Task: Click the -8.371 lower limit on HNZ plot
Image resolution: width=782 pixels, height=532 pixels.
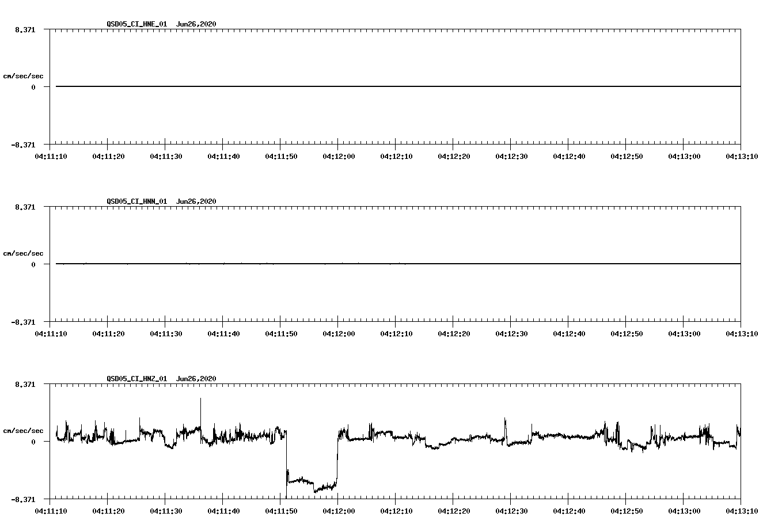Action: pyautogui.click(x=23, y=499)
